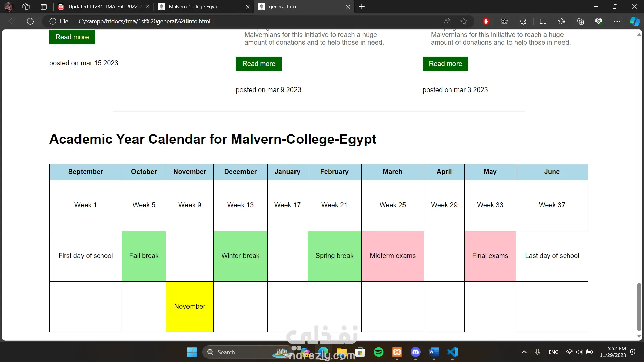The height and width of the screenshot is (362, 644).
Task: Go back to the previous page
Action: (12, 21)
